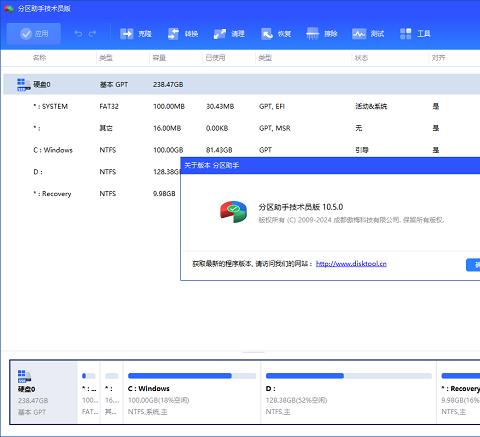
Task: Click the 关于版本 分区助手 dialog title
Action: pyautogui.click(x=212, y=165)
